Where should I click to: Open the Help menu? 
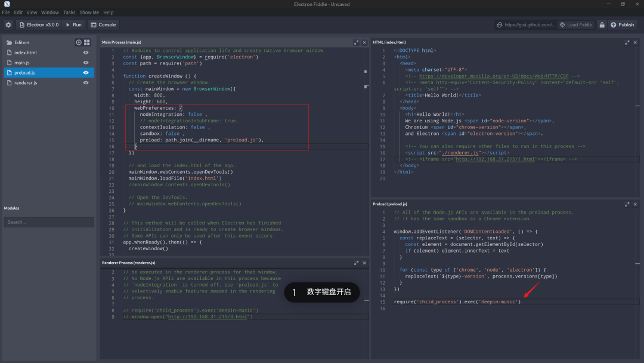(x=109, y=13)
